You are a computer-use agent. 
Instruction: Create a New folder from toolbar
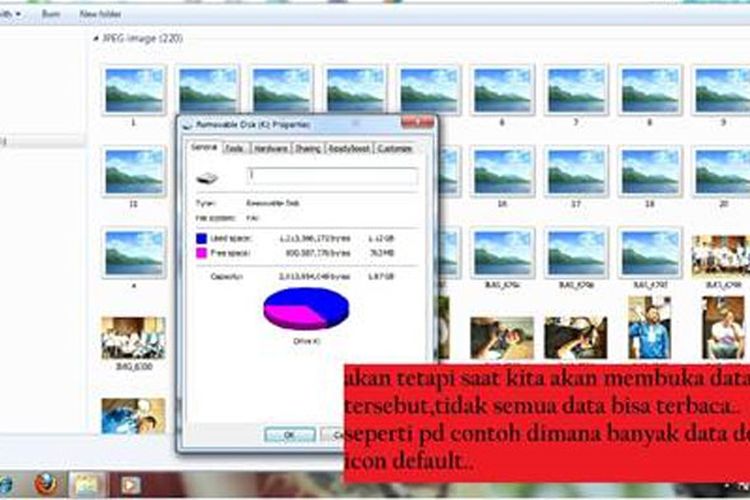[x=101, y=15]
